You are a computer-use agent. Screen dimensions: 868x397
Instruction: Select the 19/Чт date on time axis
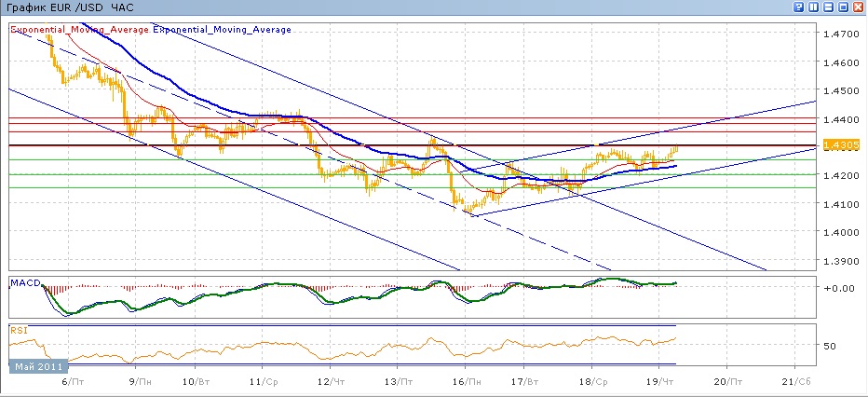658,382
